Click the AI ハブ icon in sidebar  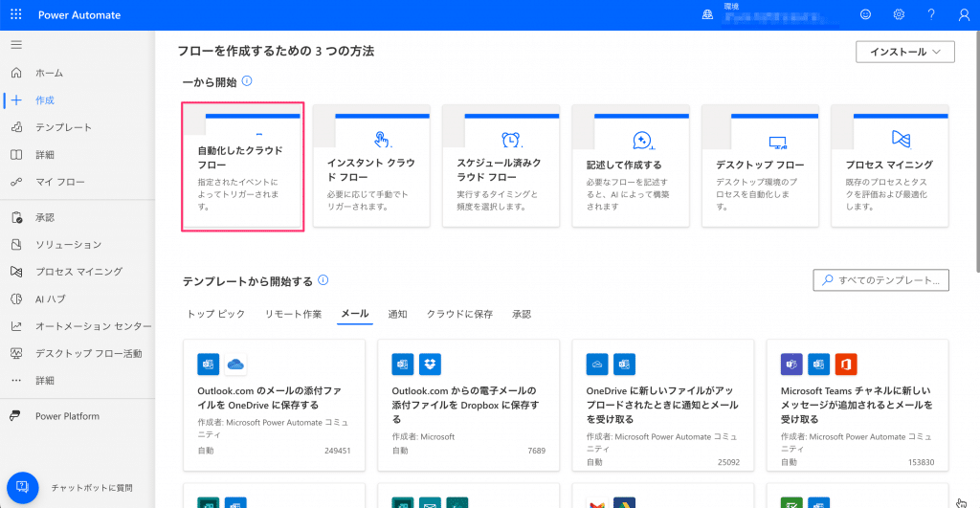pos(16,299)
